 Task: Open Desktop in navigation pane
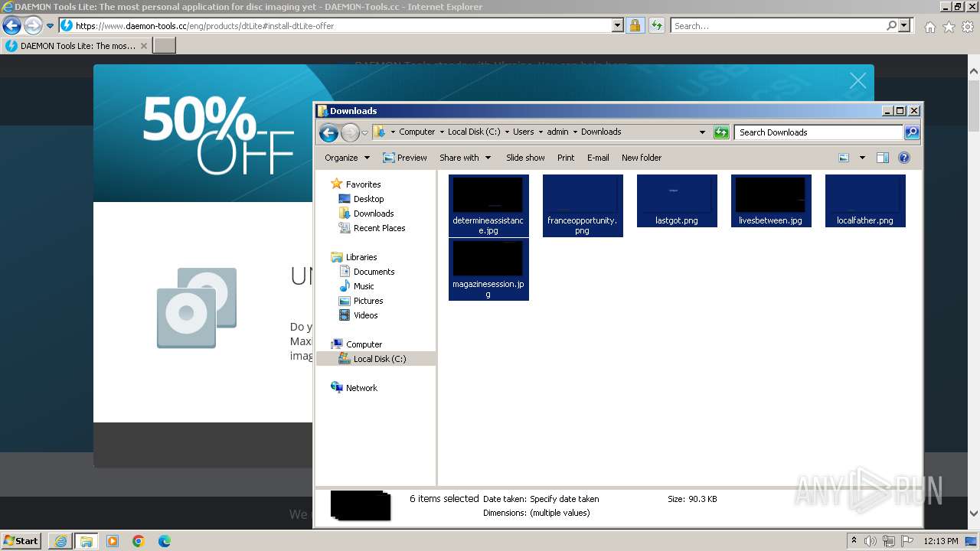point(368,199)
